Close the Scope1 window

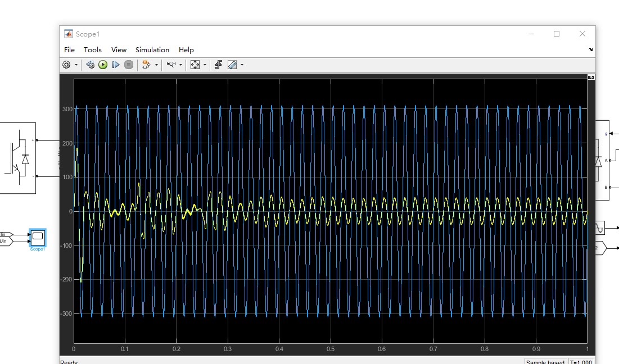(582, 34)
